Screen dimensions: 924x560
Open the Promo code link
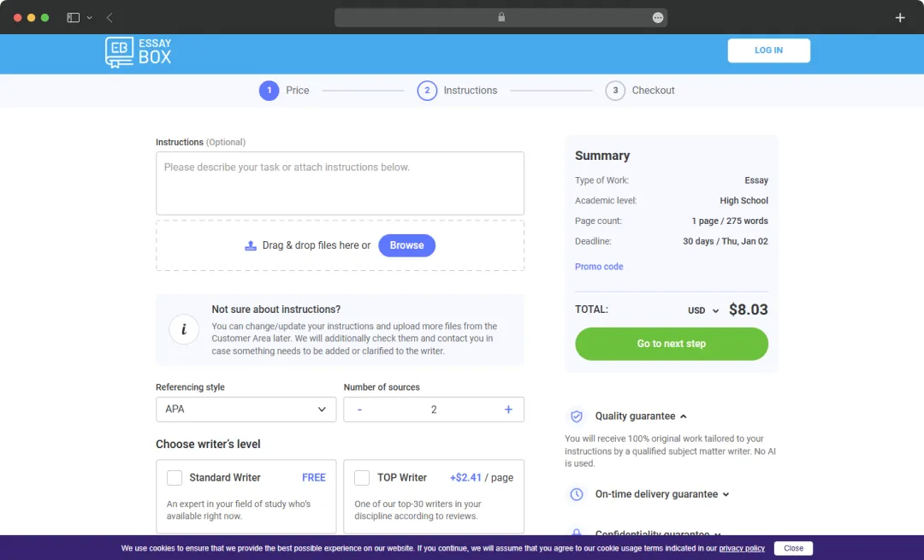click(598, 266)
